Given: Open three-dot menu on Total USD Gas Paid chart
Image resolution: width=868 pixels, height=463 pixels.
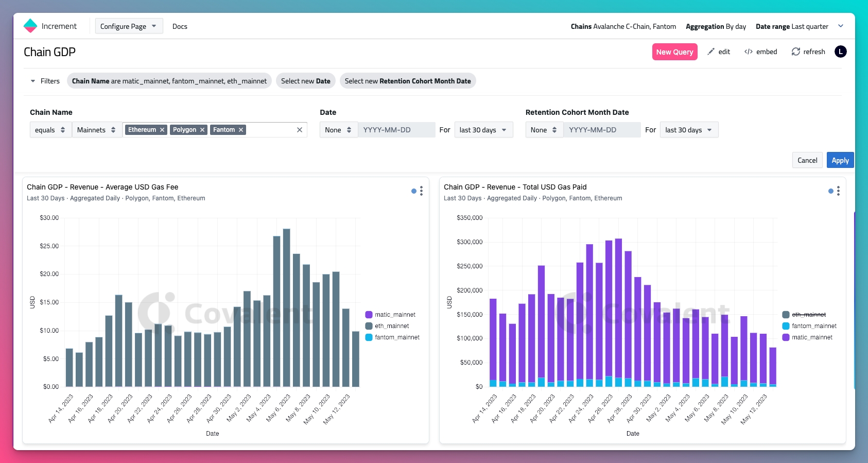Looking at the screenshot, I should point(838,191).
